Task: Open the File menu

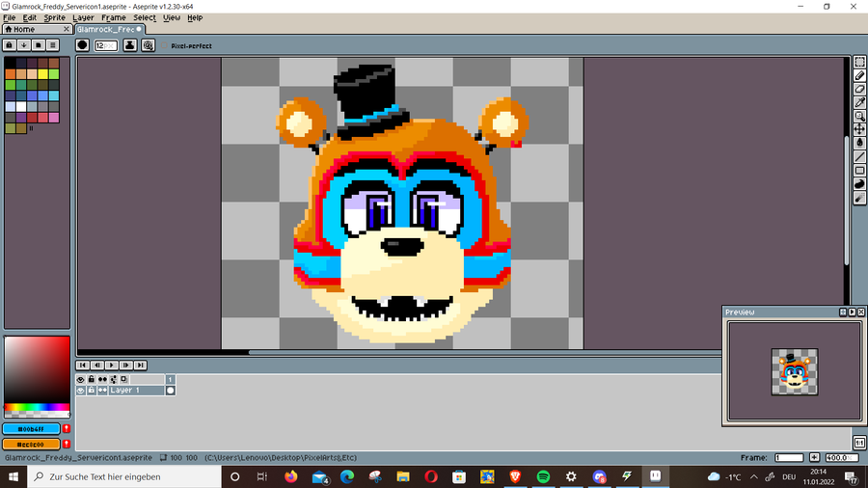Action: [10, 17]
